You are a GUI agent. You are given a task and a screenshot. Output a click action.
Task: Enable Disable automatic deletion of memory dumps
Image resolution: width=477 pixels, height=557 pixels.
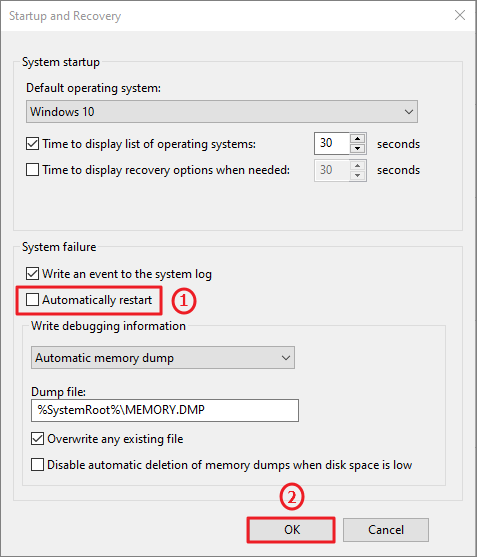[x=37, y=465]
